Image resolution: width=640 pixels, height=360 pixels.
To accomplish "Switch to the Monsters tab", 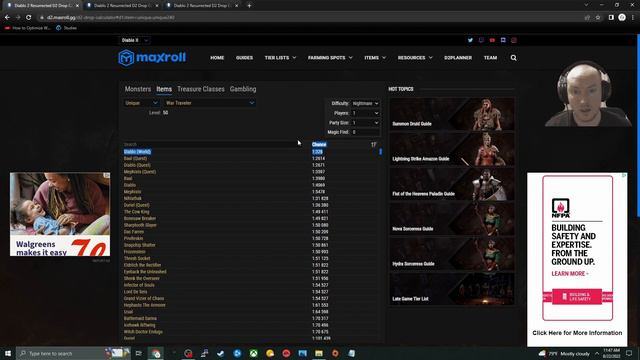I will tap(138, 89).
